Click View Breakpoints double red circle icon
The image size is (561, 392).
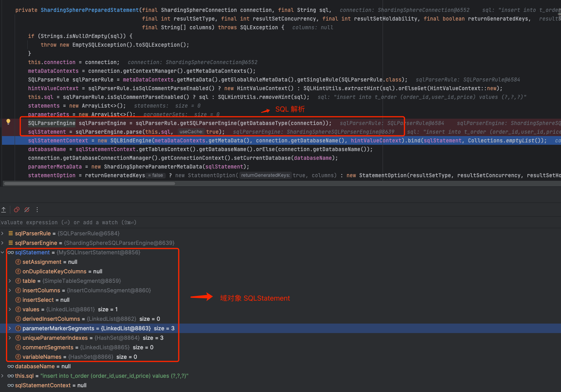[x=17, y=210]
